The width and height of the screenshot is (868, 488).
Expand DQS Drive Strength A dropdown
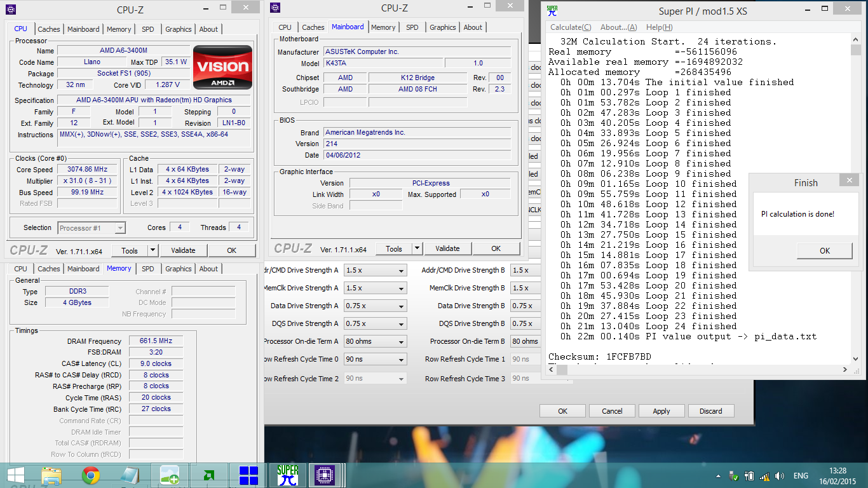click(x=401, y=324)
